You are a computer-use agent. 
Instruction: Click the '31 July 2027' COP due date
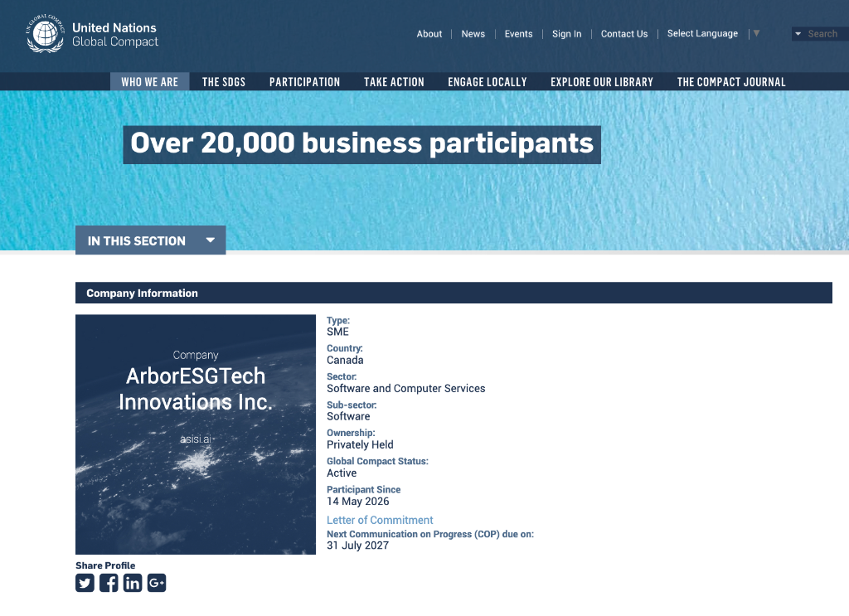[358, 545]
